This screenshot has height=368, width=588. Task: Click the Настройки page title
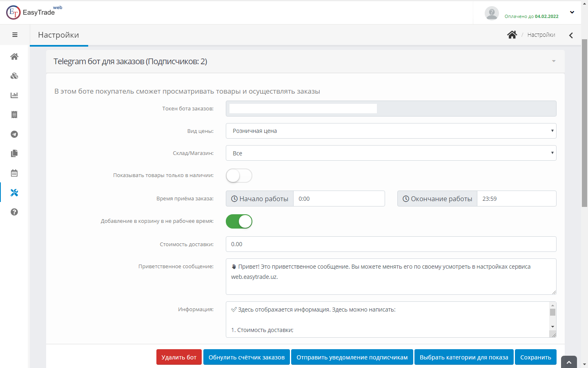(x=58, y=35)
